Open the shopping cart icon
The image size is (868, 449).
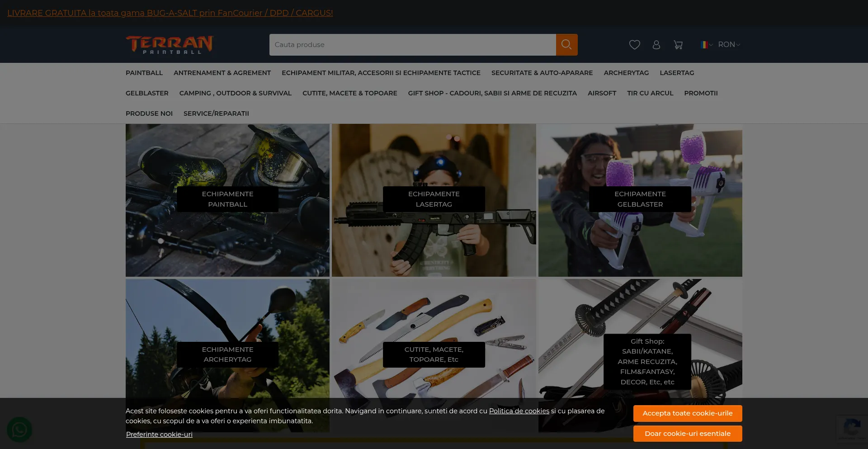pos(678,45)
